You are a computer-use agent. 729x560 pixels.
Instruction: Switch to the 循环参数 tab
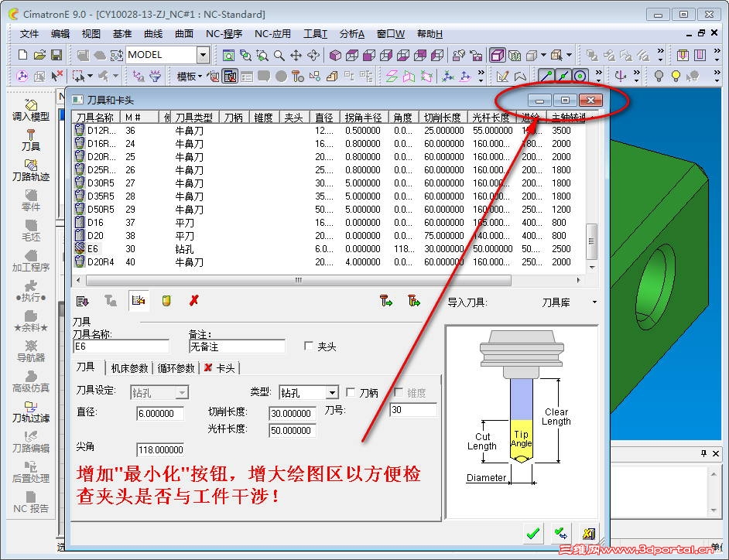click(x=176, y=368)
